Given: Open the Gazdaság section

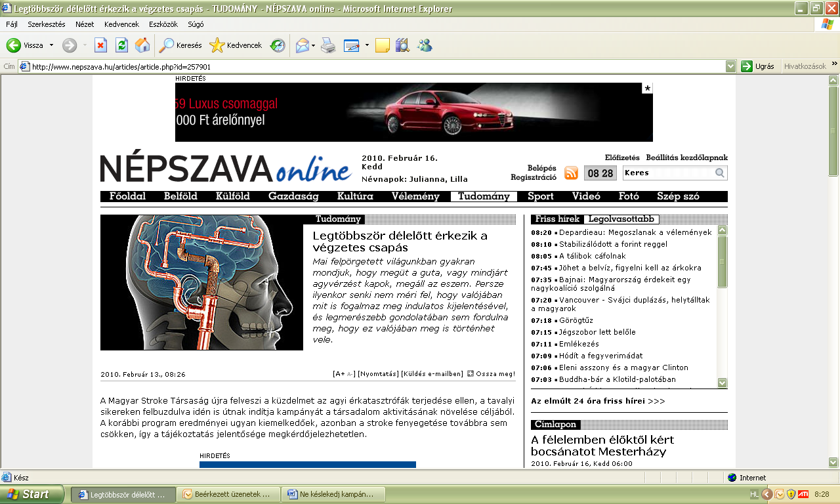Looking at the screenshot, I should click(293, 196).
